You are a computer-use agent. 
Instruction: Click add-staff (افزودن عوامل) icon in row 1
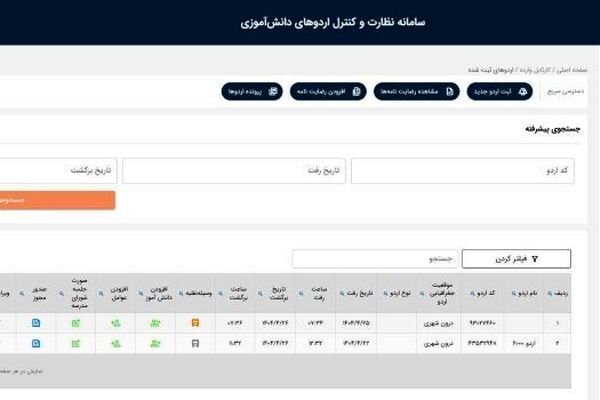click(115, 323)
